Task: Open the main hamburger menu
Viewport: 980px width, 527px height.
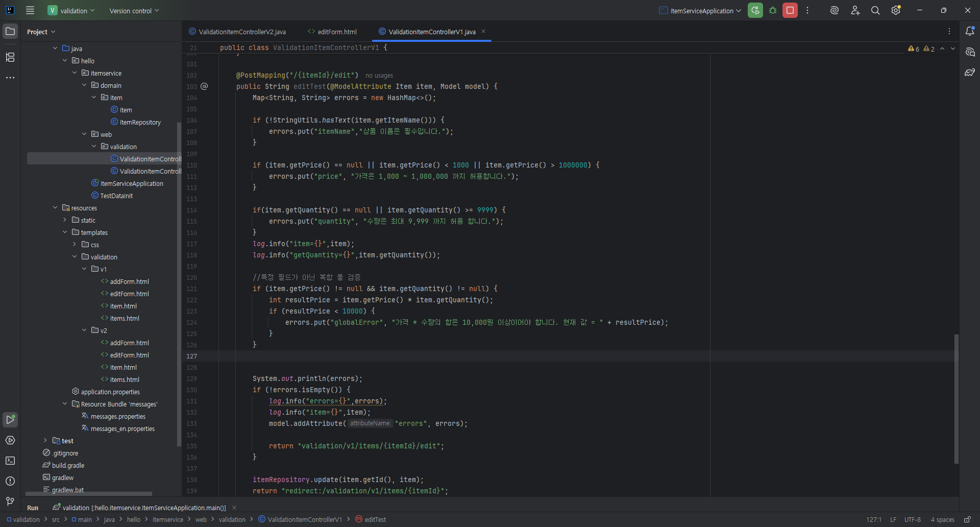Action: coord(30,10)
